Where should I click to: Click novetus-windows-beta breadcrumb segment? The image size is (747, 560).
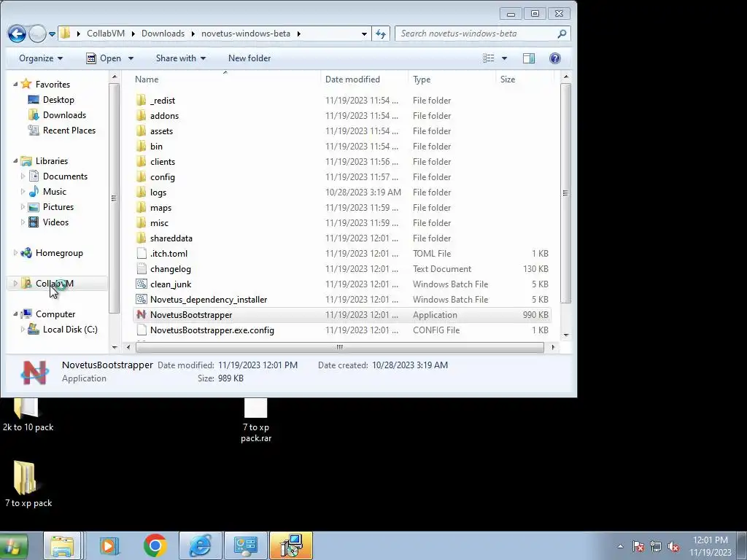click(x=246, y=34)
